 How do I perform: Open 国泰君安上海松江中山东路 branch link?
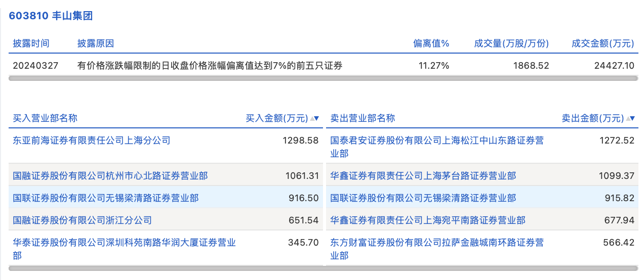click(x=437, y=141)
